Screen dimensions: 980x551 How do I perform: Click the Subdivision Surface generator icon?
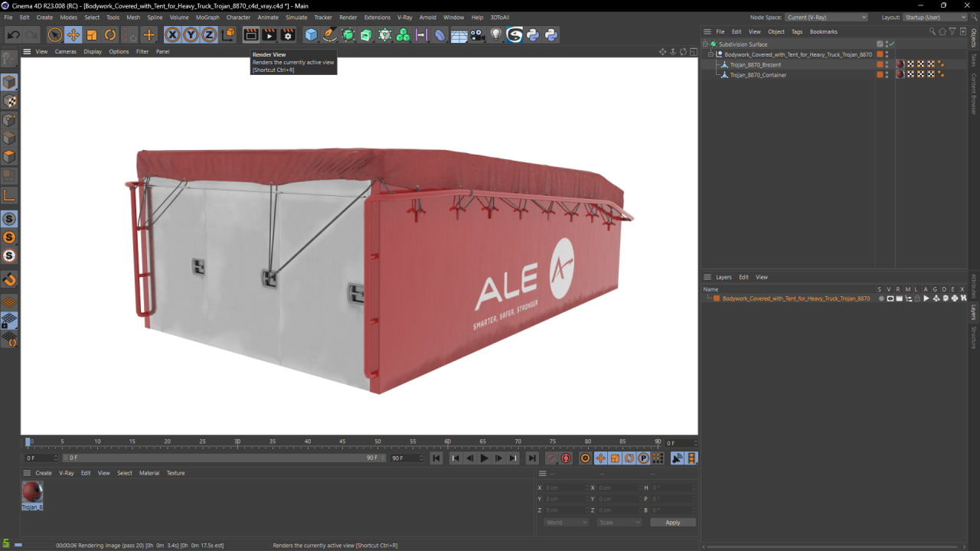coord(348,34)
